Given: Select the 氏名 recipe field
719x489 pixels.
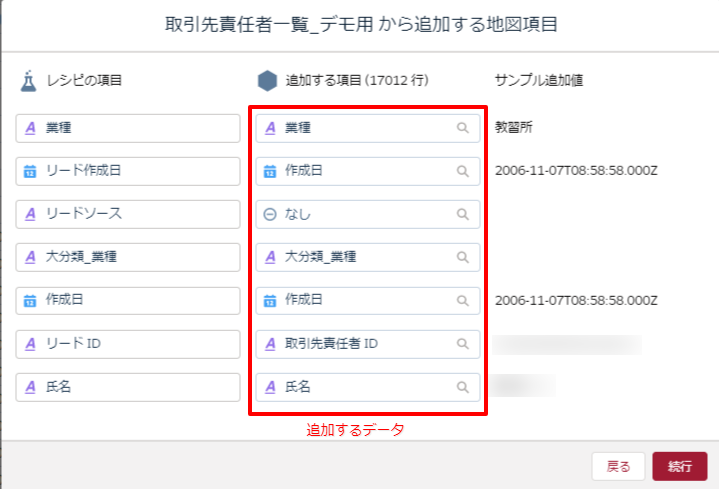Looking at the screenshot, I should point(128,387).
